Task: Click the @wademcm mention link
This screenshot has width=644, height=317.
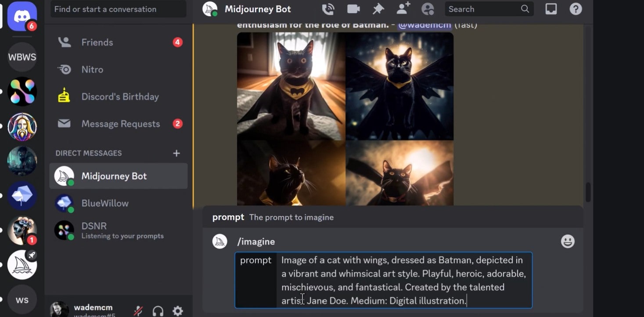Action: pyautogui.click(x=425, y=25)
